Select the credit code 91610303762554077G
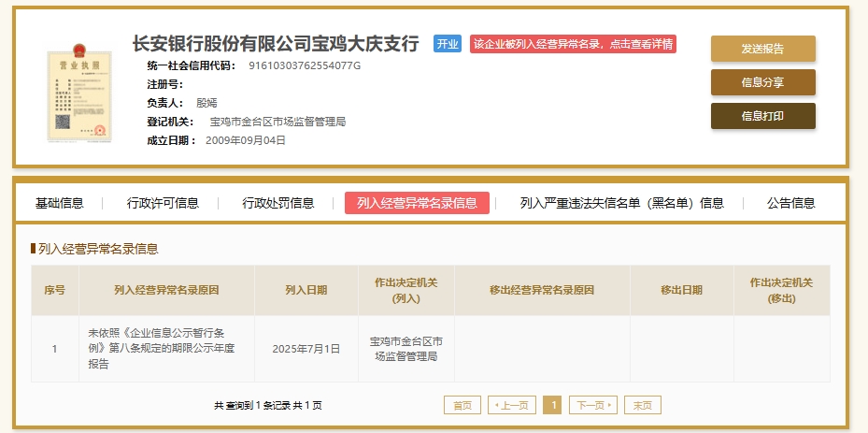The height and width of the screenshot is (433, 868). pyautogui.click(x=305, y=65)
